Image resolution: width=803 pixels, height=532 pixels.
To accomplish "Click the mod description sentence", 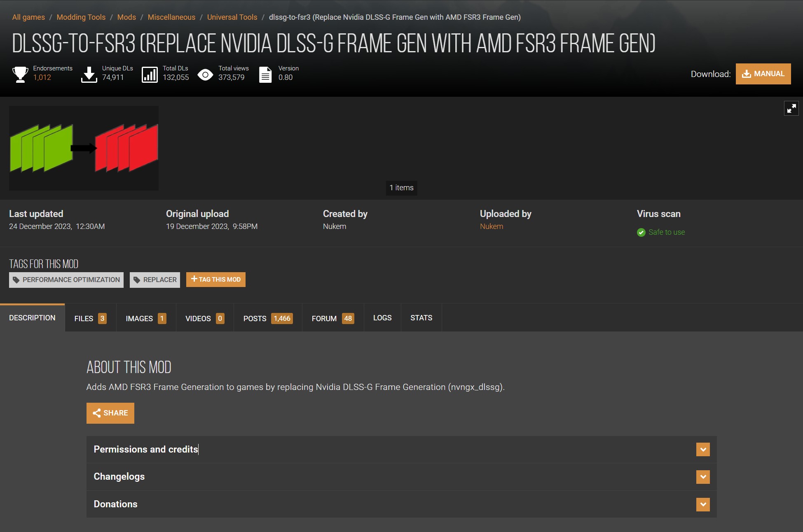I will [295, 387].
